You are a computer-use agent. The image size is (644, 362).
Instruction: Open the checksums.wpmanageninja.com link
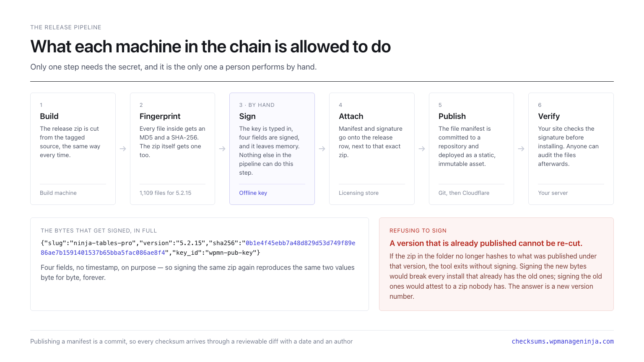(x=563, y=341)
